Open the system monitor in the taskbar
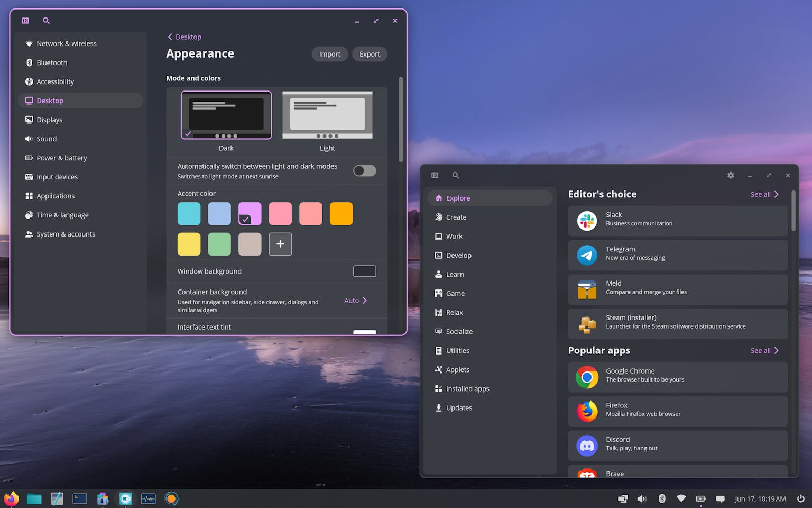Image resolution: width=812 pixels, height=508 pixels. (x=149, y=498)
